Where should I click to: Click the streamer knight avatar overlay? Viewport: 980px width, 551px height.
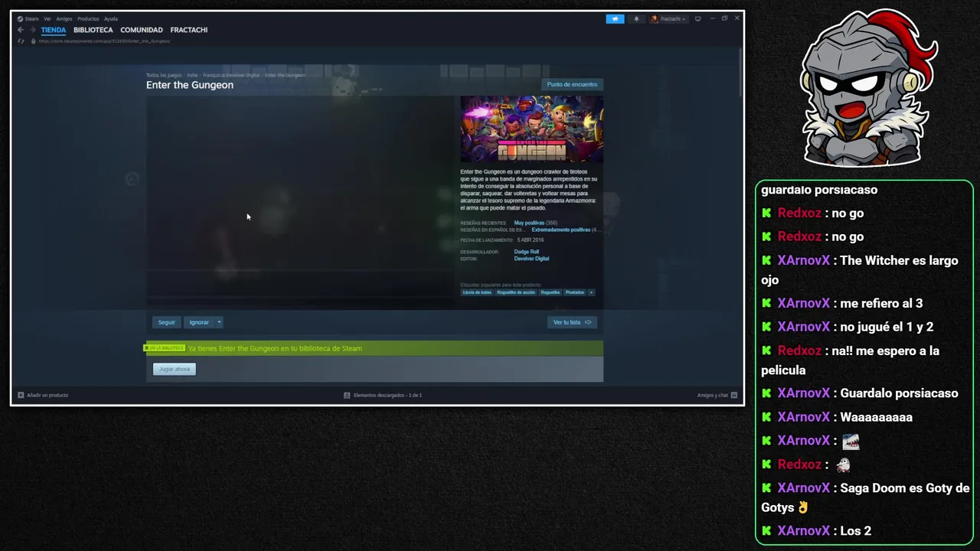868,88
